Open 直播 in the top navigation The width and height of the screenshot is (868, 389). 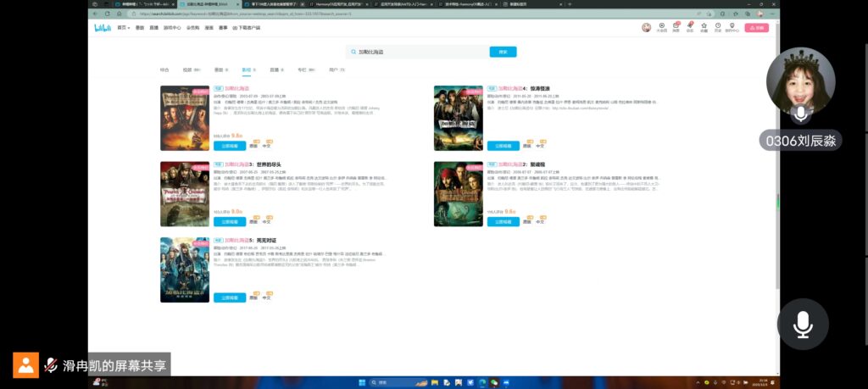154,28
